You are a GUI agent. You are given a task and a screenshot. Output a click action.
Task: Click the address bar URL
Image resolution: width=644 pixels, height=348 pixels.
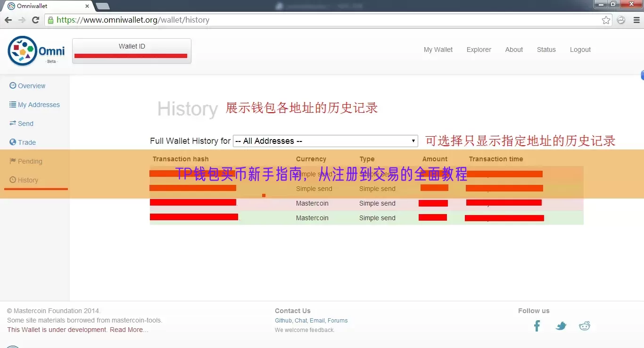pyautogui.click(x=133, y=20)
